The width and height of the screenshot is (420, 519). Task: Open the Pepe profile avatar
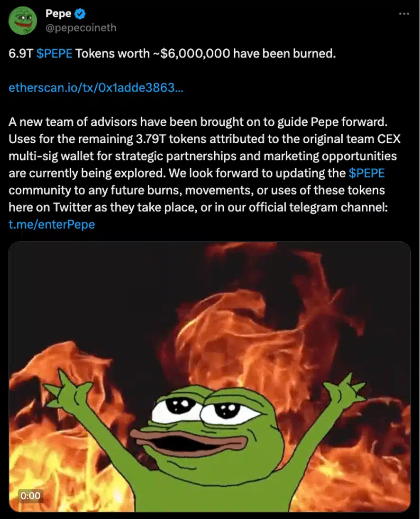(x=22, y=20)
